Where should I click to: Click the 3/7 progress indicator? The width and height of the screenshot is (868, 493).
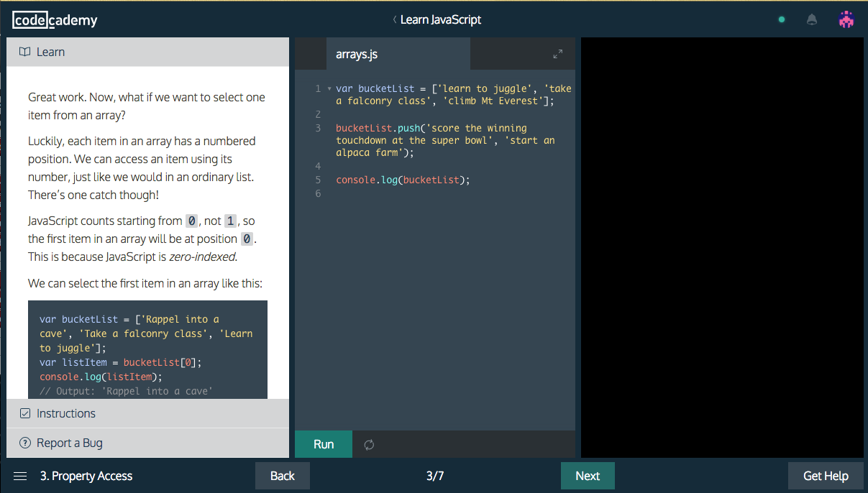435,476
